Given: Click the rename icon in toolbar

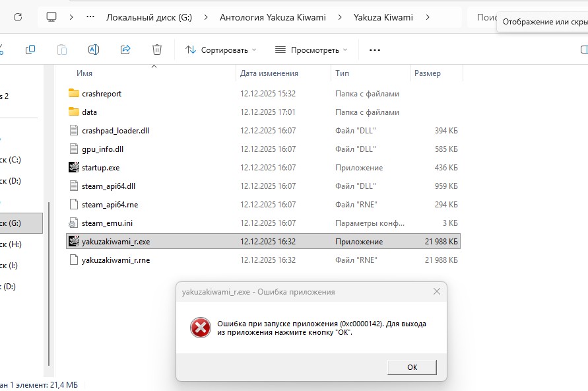Looking at the screenshot, I should (93, 50).
